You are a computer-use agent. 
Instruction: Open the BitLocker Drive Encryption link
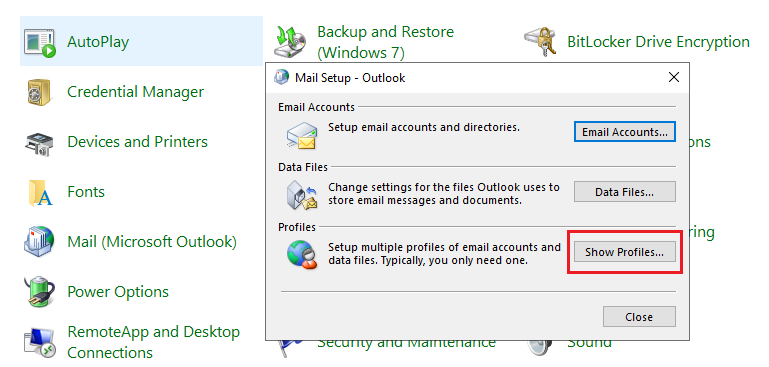pos(658,42)
